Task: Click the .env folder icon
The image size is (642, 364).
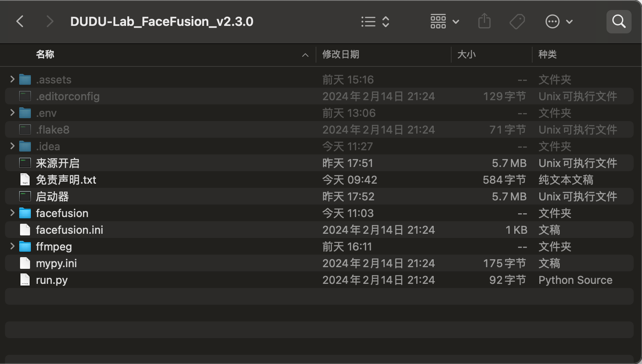Action: 25,113
